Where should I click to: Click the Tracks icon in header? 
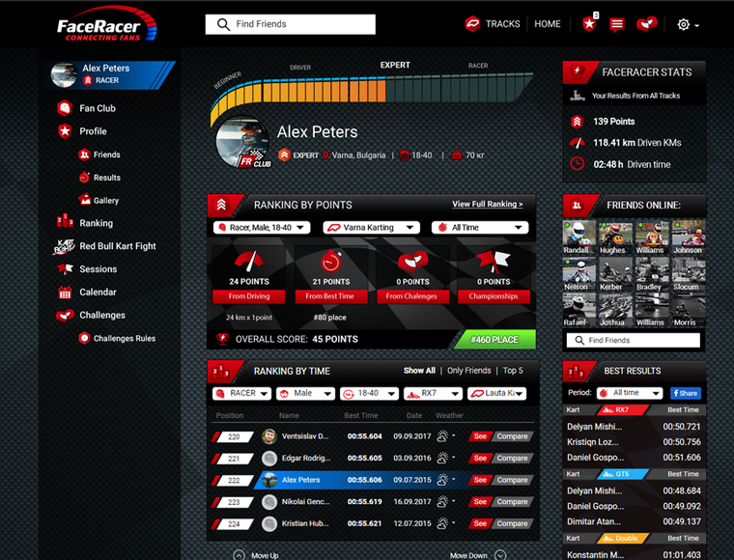[473, 23]
